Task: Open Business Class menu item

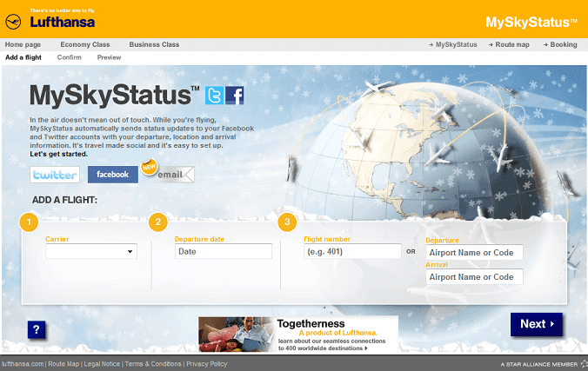Action: tap(154, 44)
